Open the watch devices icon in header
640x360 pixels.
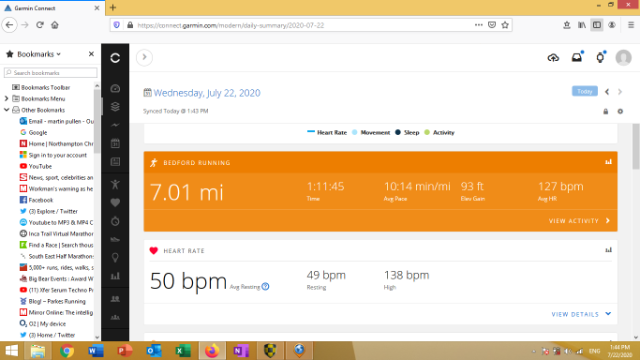[x=600, y=58]
